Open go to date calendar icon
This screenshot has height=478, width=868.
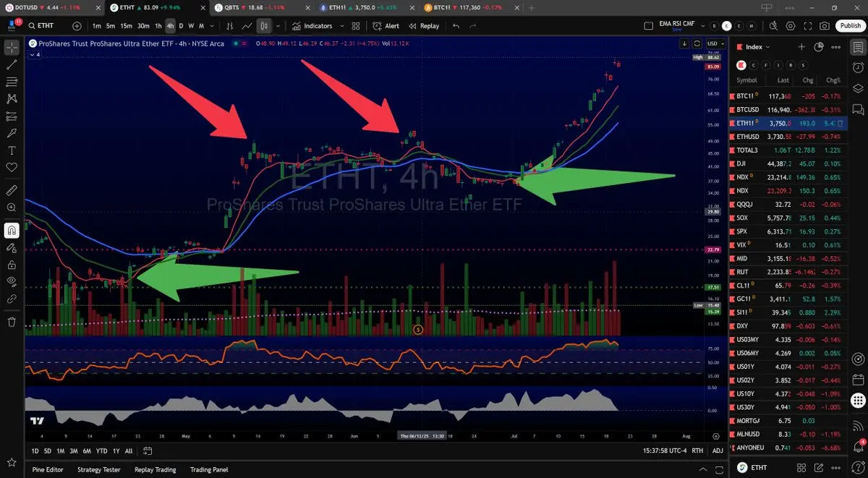click(x=148, y=451)
